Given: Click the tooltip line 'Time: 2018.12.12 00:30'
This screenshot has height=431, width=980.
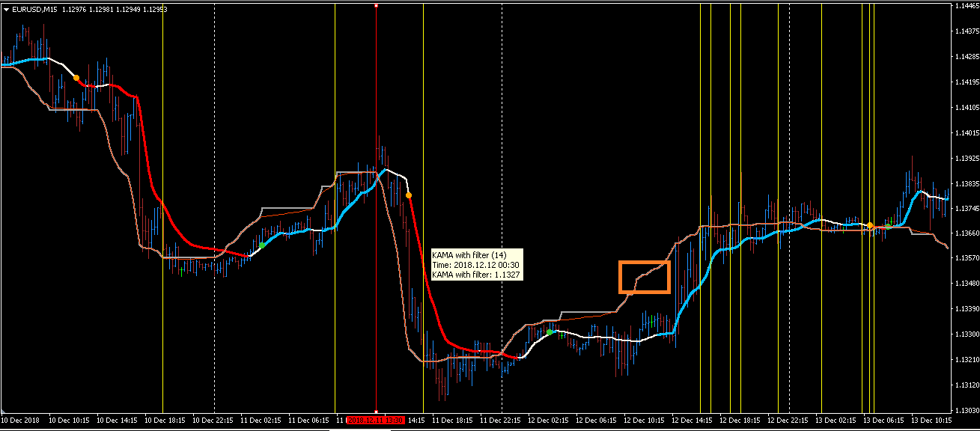Looking at the screenshot, I should [x=475, y=265].
